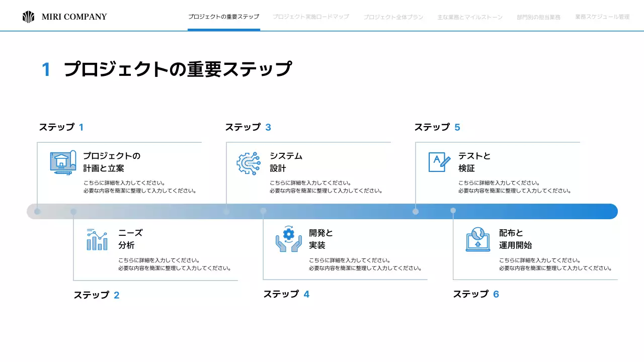644x362 pixels.
Task: Click the timeline dot below ステップ 5
Action: (x=416, y=211)
